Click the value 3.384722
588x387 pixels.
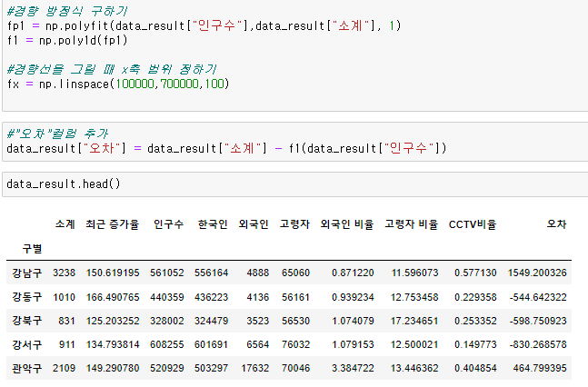pyautogui.click(x=353, y=368)
